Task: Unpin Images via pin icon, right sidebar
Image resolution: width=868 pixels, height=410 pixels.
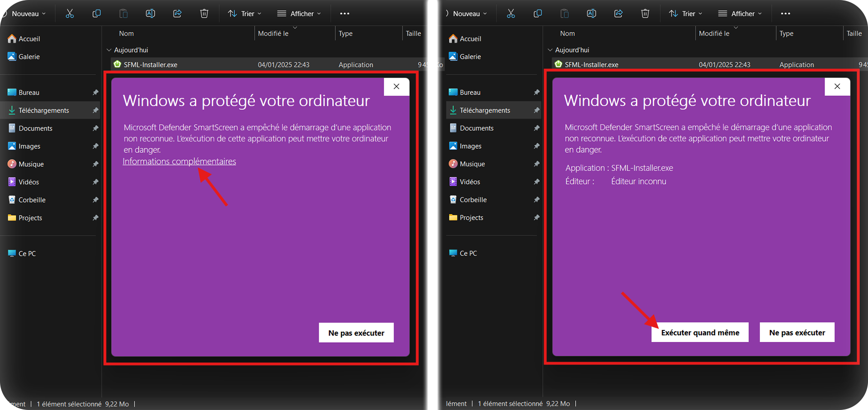Action: click(537, 146)
